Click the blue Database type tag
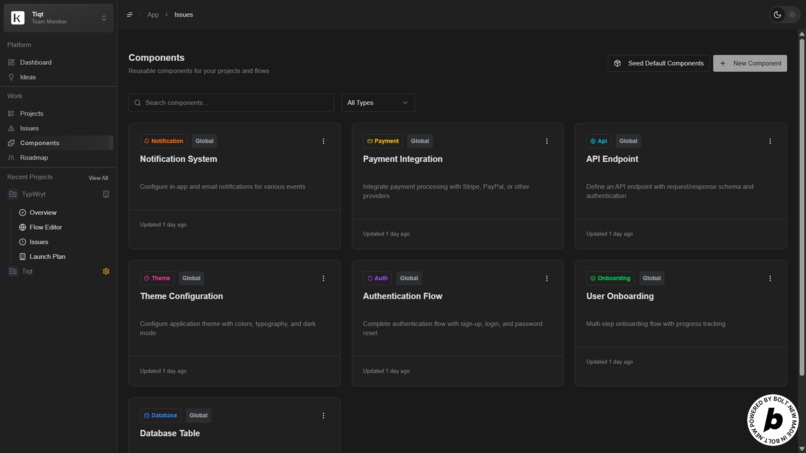Viewport: 806px width, 453px height. [160, 415]
